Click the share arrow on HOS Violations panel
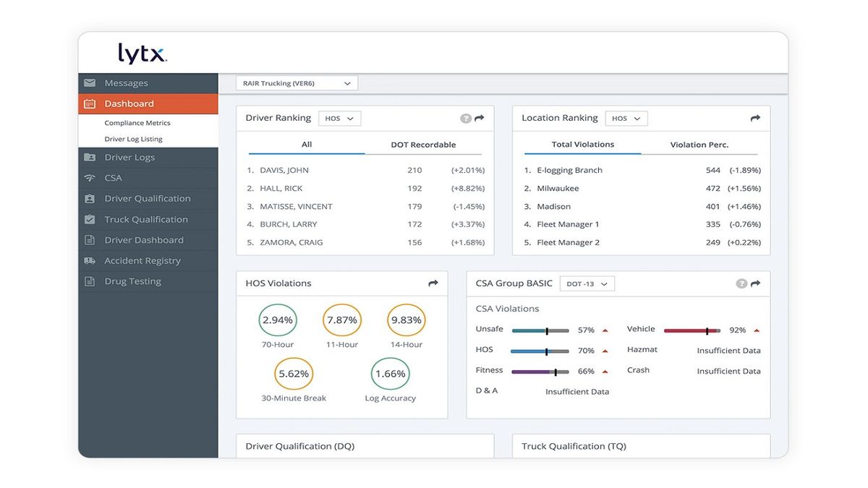This screenshot has width=868, height=488. tap(433, 283)
